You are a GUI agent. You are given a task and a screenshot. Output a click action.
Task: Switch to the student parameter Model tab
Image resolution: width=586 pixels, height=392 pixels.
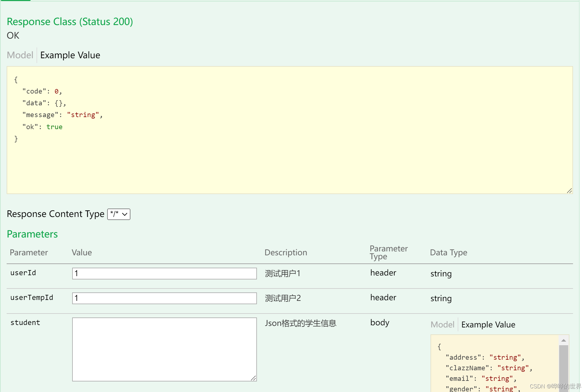coord(442,325)
